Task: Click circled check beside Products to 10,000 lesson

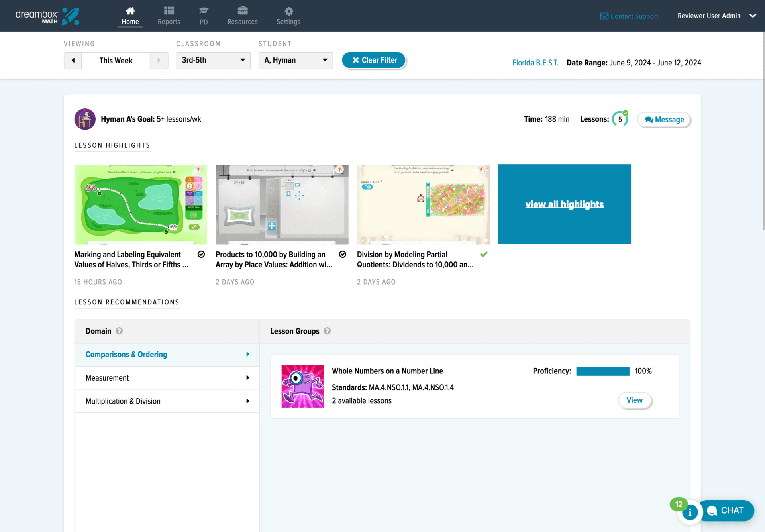Action: tap(343, 254)
